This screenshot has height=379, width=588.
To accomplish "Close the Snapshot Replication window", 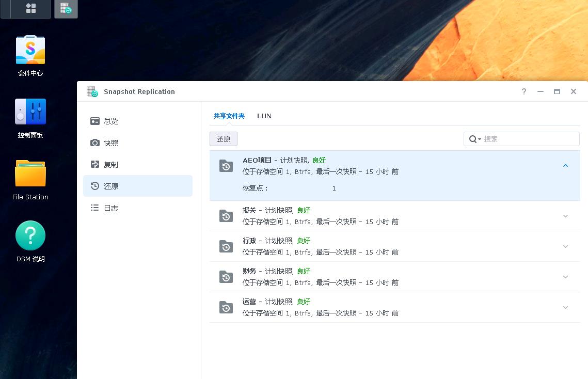I will [x=574, y=91].
